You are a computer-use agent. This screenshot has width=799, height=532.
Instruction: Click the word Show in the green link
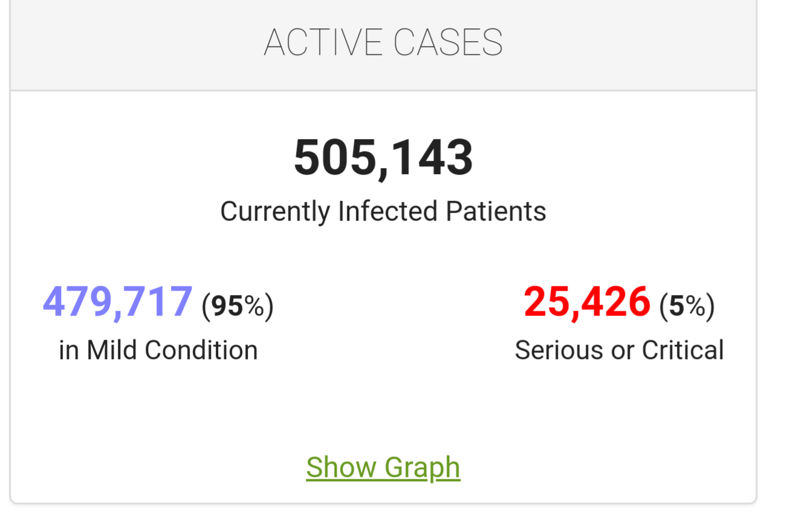[x=341, y=467]
